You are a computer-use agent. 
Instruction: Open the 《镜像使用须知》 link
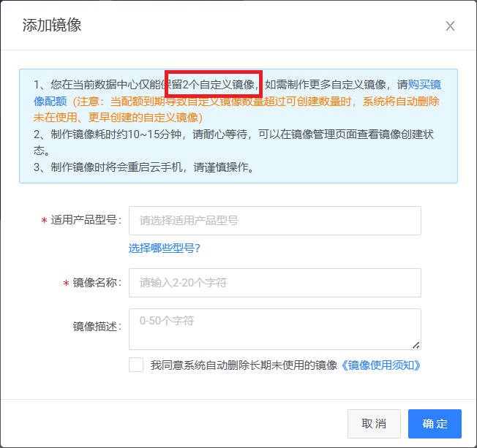pos(381,365)
